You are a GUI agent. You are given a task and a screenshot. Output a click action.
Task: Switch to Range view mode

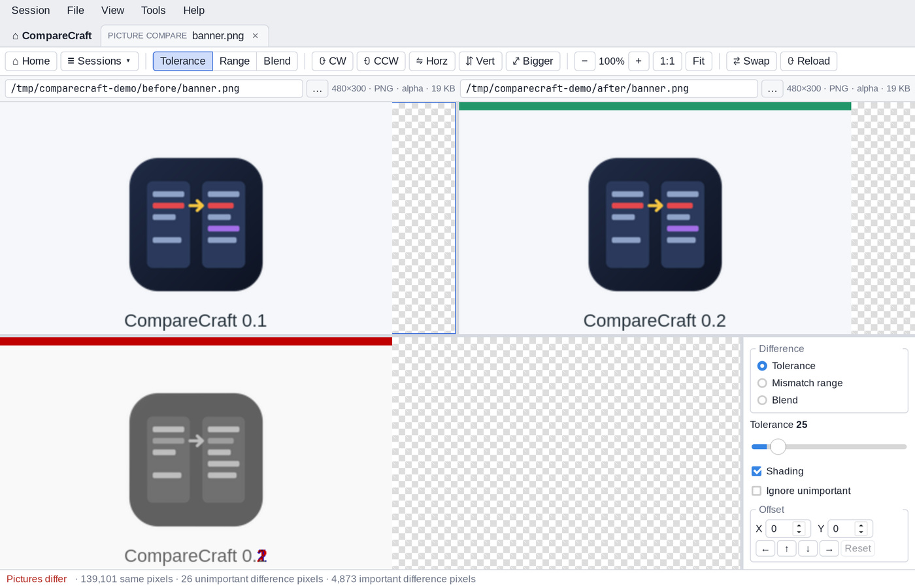click(235, 61)
